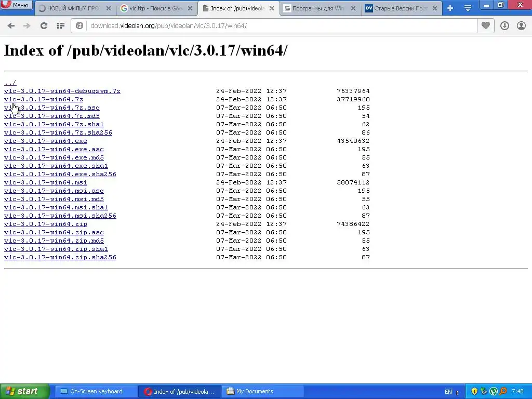Open vlc-3.0.17-win64.zip.md5 link
Screen dimensions: 532x399
tap(54, 241)
